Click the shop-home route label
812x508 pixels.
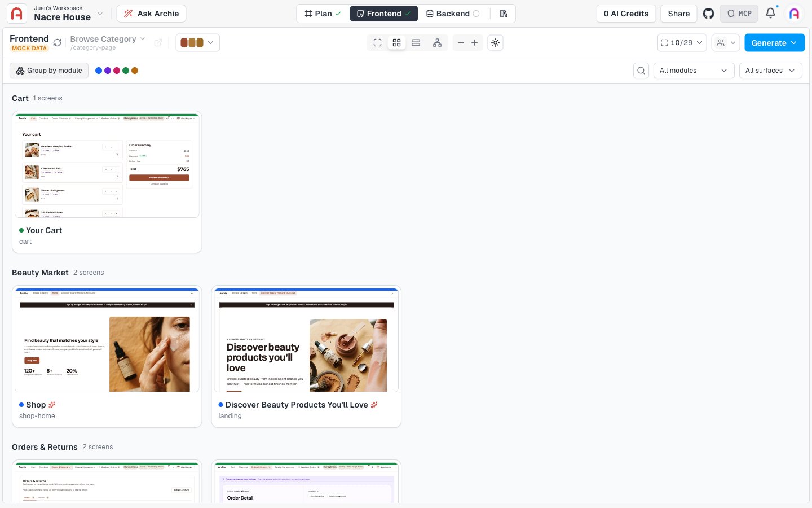pos(37,416)
